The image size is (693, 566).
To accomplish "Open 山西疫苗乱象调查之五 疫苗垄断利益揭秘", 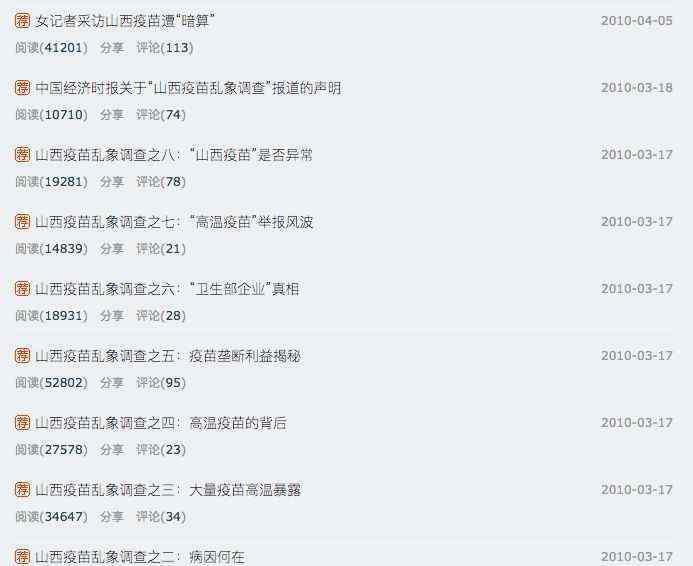I will (x=168, y=356).
